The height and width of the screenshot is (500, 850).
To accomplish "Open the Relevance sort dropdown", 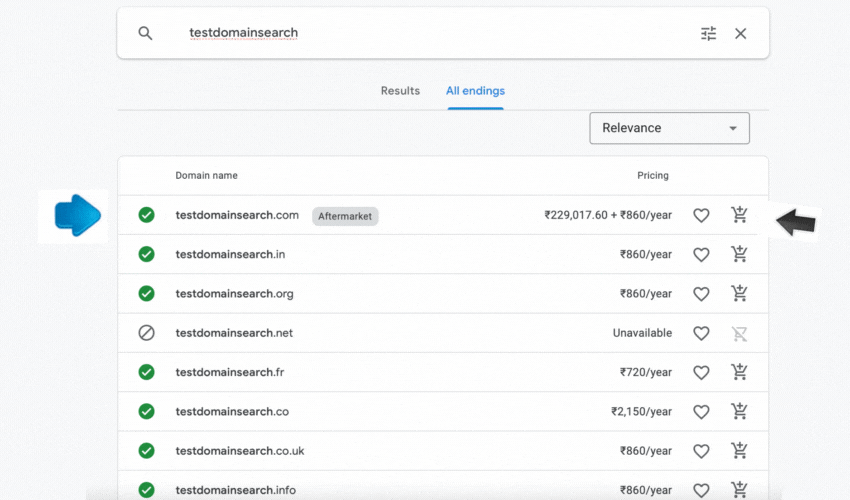I will pos(669,128).
